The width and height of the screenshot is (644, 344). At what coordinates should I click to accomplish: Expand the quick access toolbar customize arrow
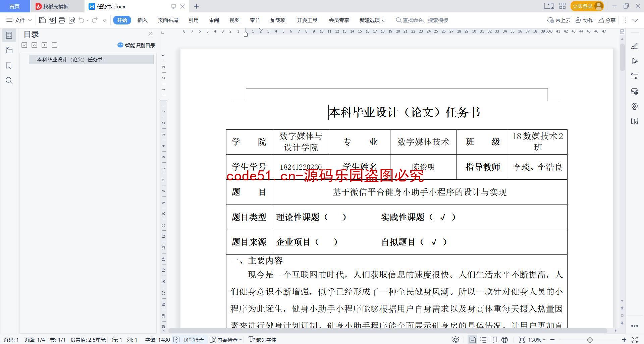pyautogui.click(x=105, y=20)
